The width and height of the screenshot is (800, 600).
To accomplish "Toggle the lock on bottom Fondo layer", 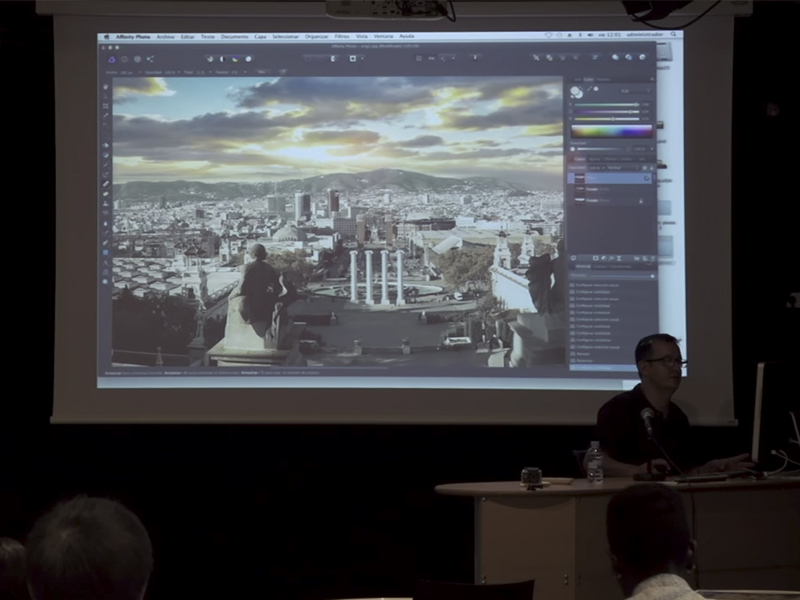I will [x=641, y=201].
